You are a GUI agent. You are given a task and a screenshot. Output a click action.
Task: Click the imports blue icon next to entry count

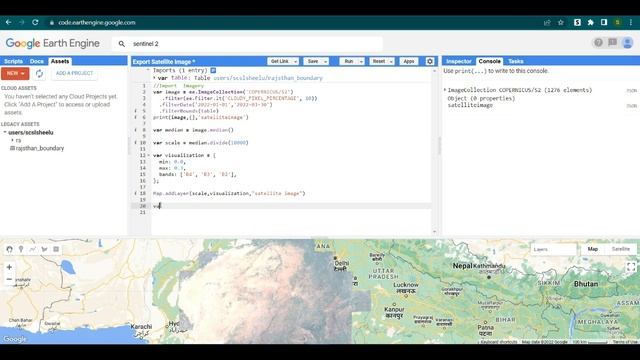coord(213,71)
